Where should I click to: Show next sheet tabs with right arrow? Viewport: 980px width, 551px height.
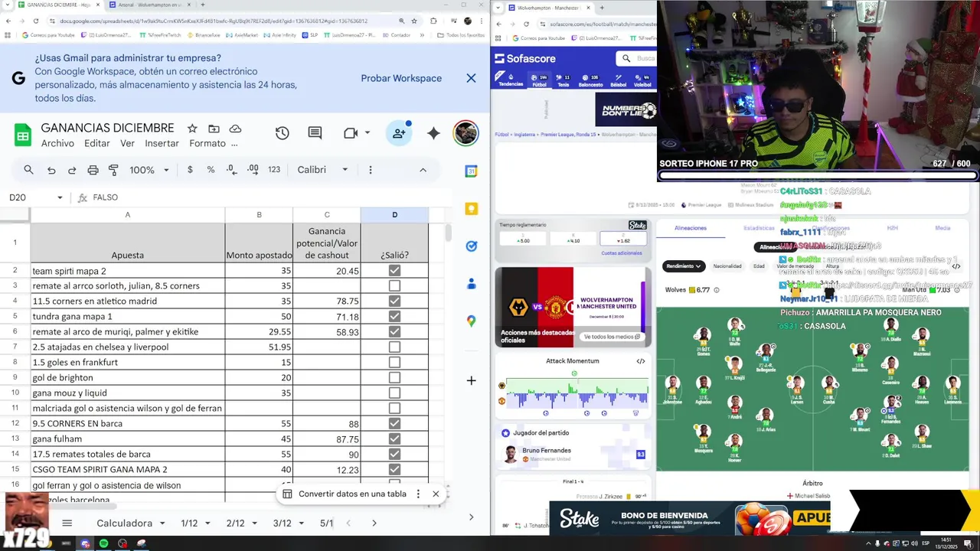(374, 523)
